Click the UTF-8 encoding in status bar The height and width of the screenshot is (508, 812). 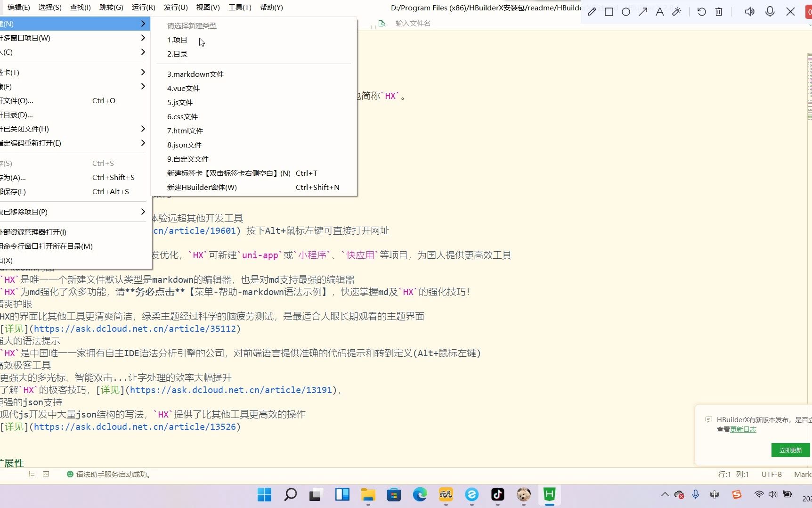coord(771,474)
